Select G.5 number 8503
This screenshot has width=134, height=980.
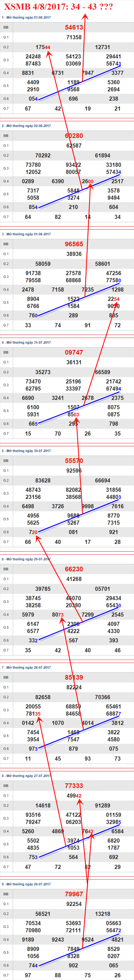[x=73, y=415]
